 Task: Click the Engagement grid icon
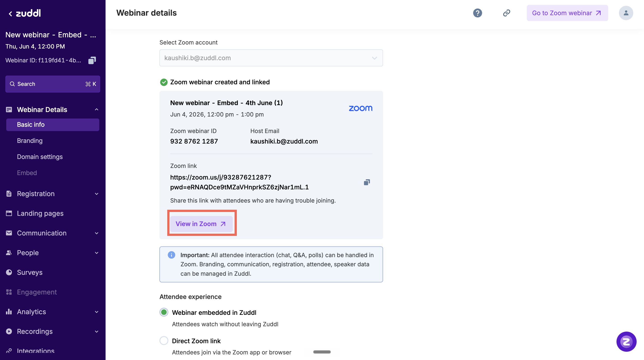[9, 292]
